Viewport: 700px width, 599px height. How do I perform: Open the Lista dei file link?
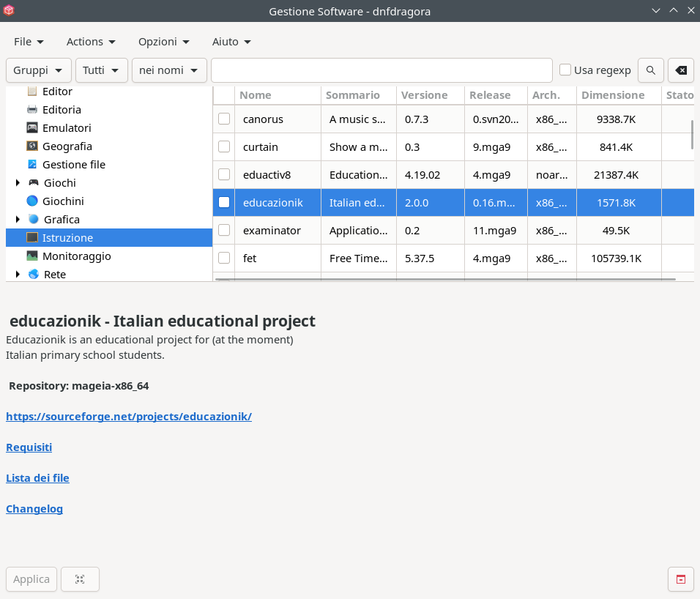click(37, 478)
